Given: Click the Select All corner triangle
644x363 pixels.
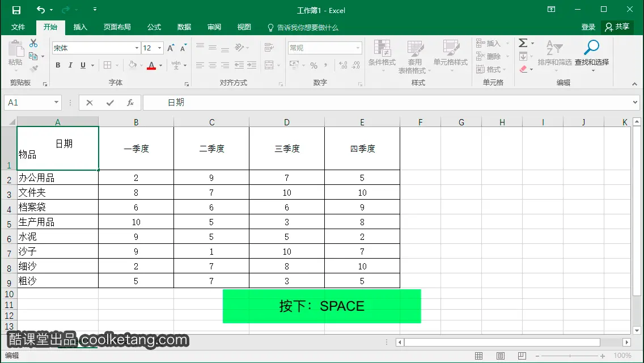Looking at the screenshot, I should tap(12, 122).
